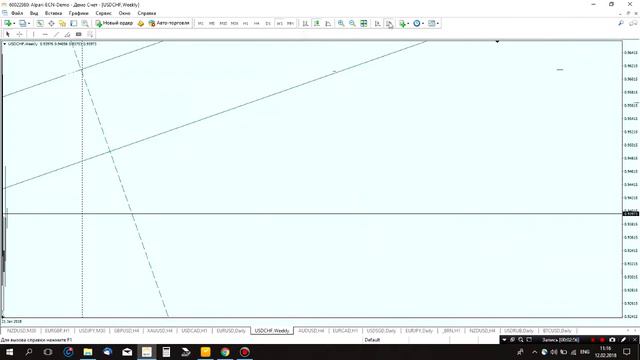Select the trendline drawing tool
This screenshot has width=640, height=360.
56,34
